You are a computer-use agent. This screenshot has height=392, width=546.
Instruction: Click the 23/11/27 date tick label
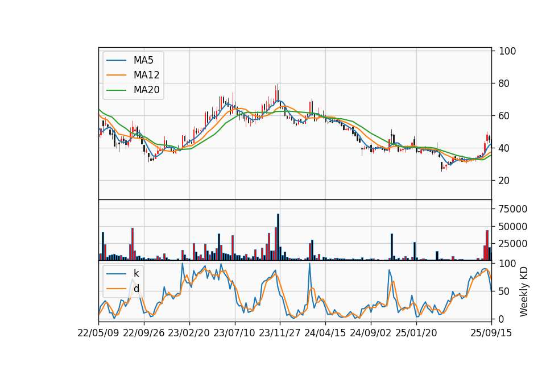(280, 333)
